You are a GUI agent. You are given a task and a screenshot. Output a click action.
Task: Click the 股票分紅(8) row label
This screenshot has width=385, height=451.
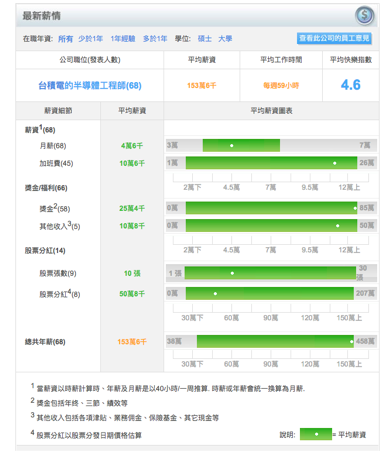60,294
